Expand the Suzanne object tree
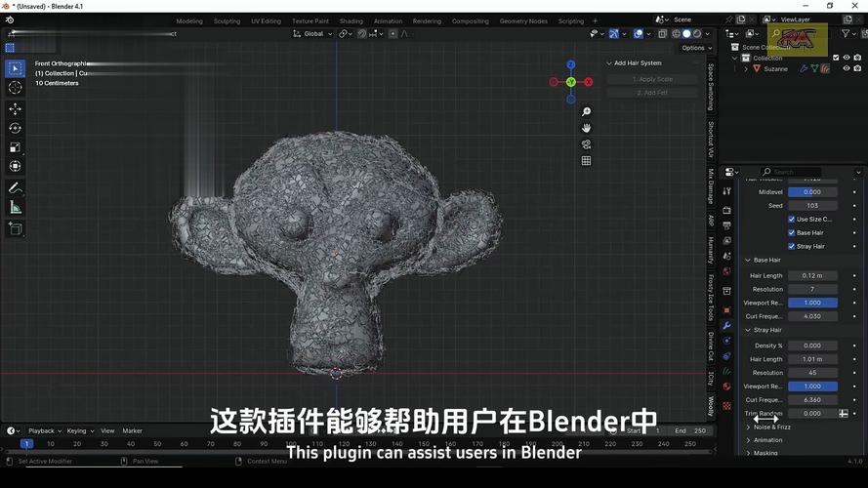Viewport: 868px width, 488px height. (746, 69)
